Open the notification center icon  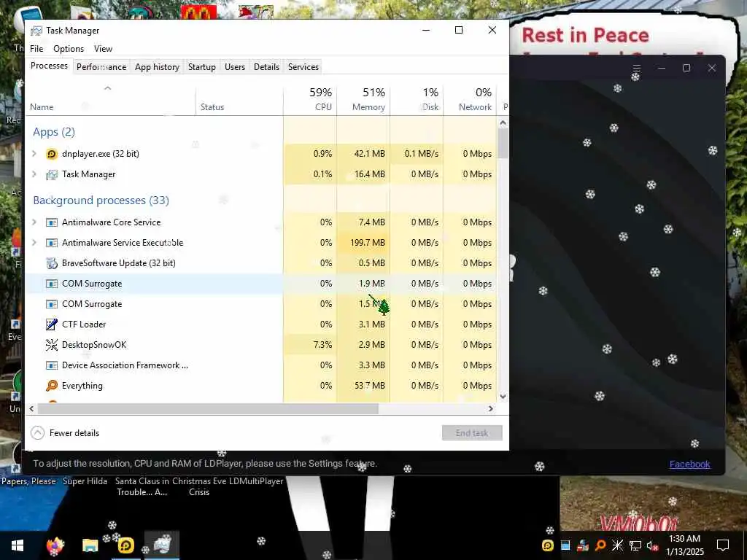(x=723, y=545)
